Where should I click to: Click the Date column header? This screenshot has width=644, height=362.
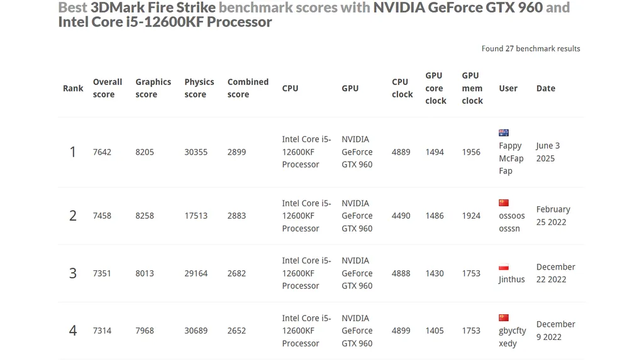coord(545,89)
